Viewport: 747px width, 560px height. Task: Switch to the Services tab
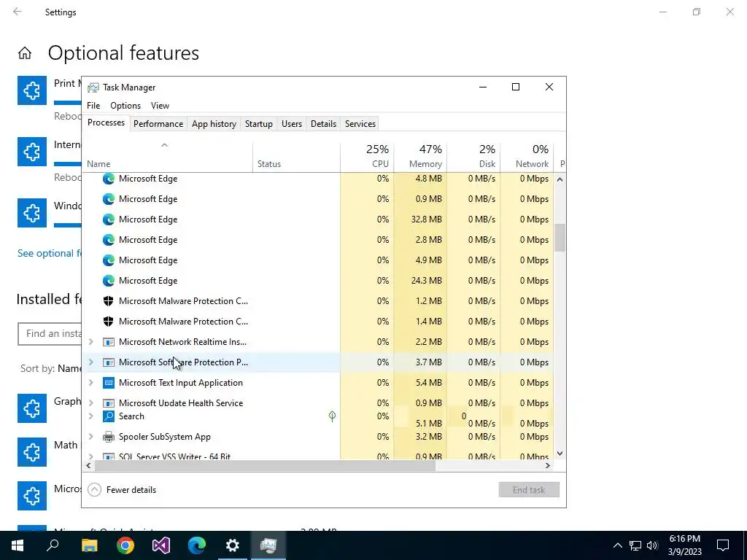pyautogui.click(x=360, y=124)
